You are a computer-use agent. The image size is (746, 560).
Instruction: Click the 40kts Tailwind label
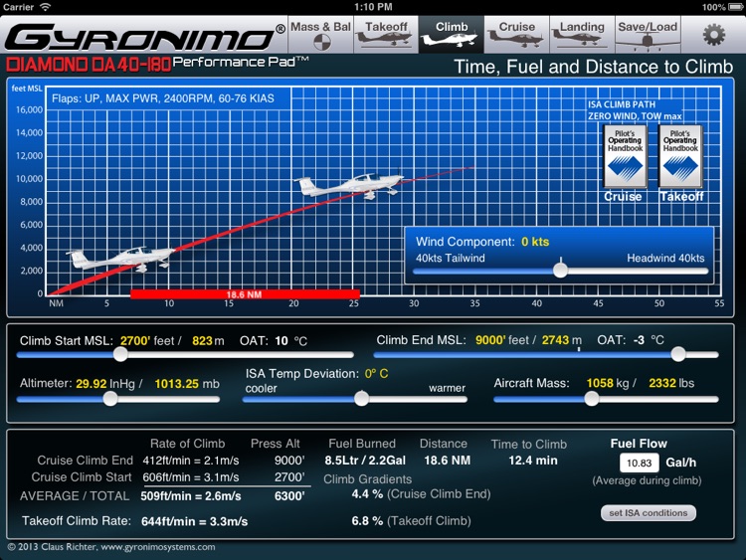pyautogui.click(x=450, y=258)
